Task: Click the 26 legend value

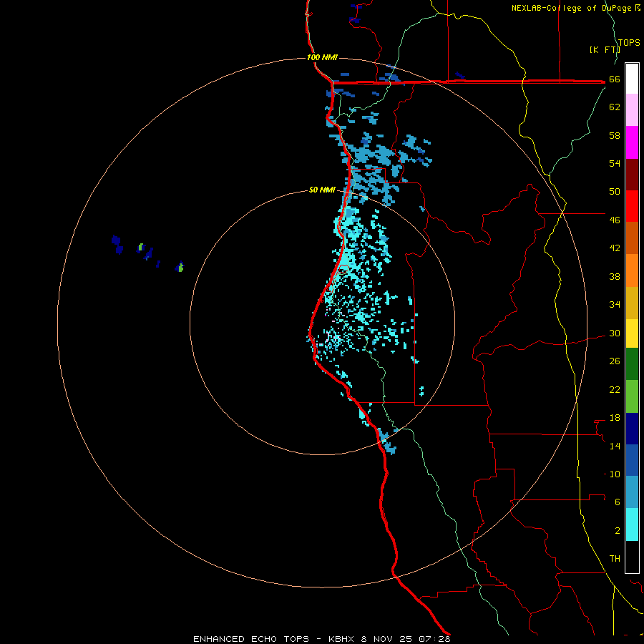Action: (x=615, y=361)
